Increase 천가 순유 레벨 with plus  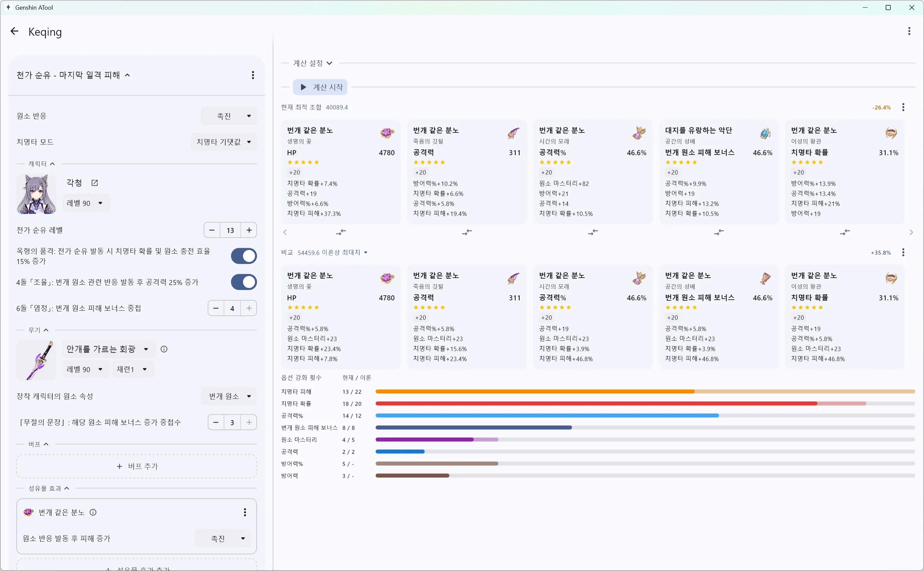tap(249, 230)
